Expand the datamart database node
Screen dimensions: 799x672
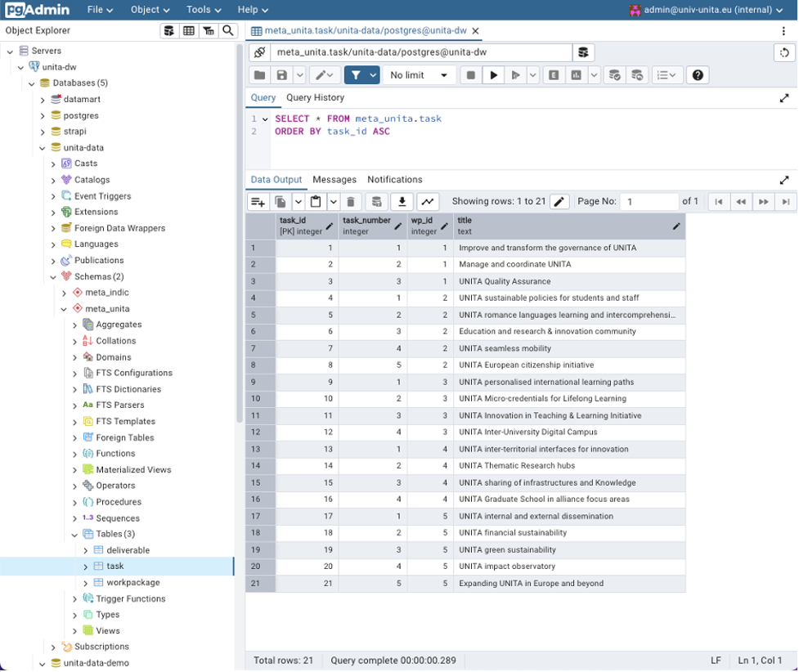(43, 100)
